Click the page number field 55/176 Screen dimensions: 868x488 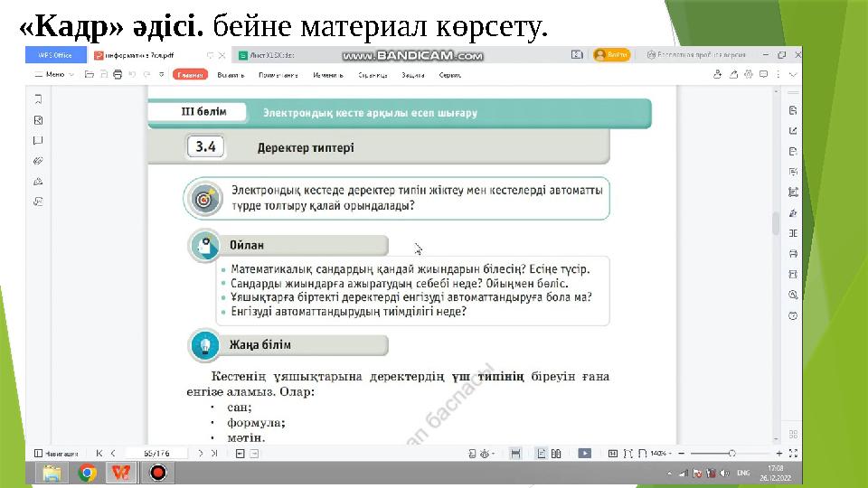pos(156,453)
